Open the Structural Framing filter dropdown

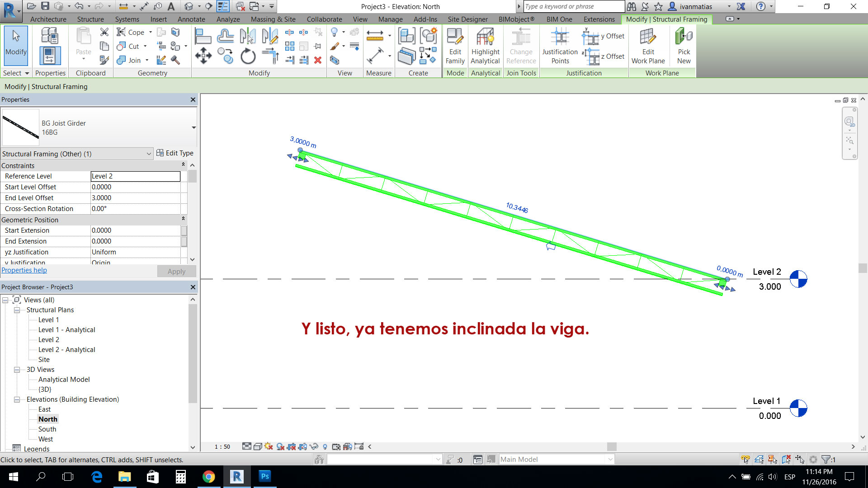tap(149, 154)
